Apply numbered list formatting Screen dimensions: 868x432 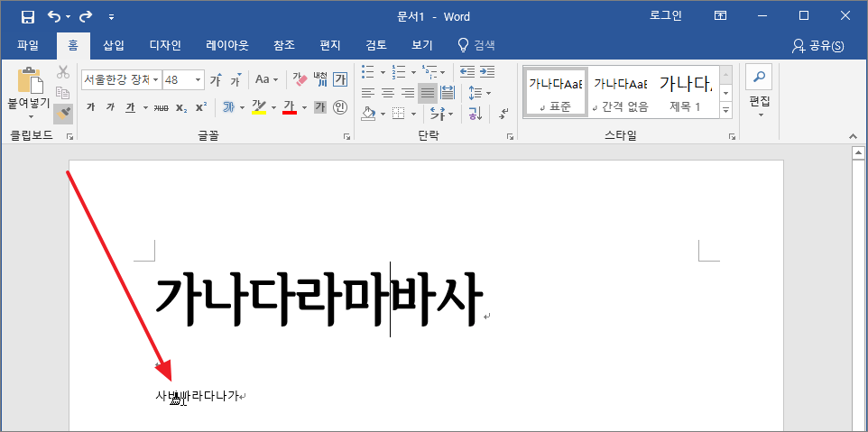point(399,72)
